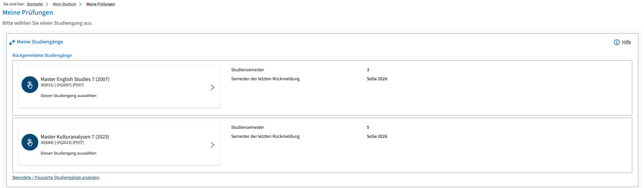
Task: Open the Hilfe link
Action: click(x=626, y=42)
